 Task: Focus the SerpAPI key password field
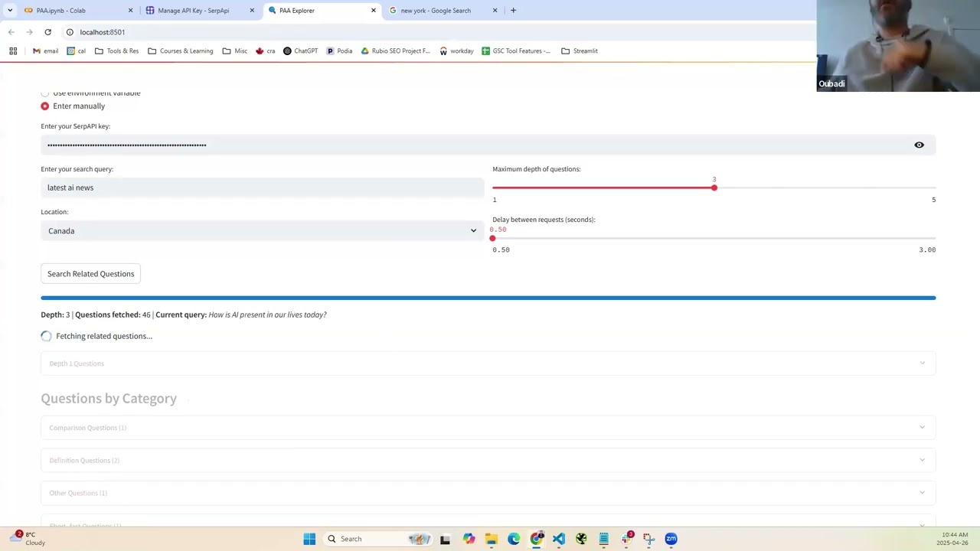click(475, 145)
